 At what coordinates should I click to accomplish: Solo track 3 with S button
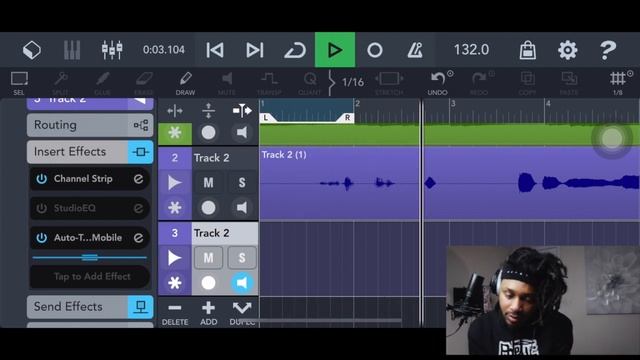[x=242, y=258]
